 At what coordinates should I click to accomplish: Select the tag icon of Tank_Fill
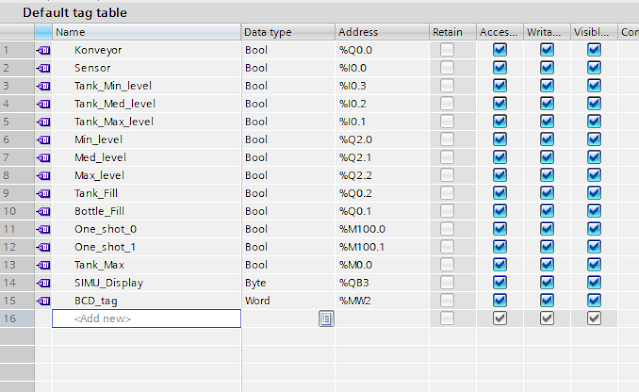point(43,194)
